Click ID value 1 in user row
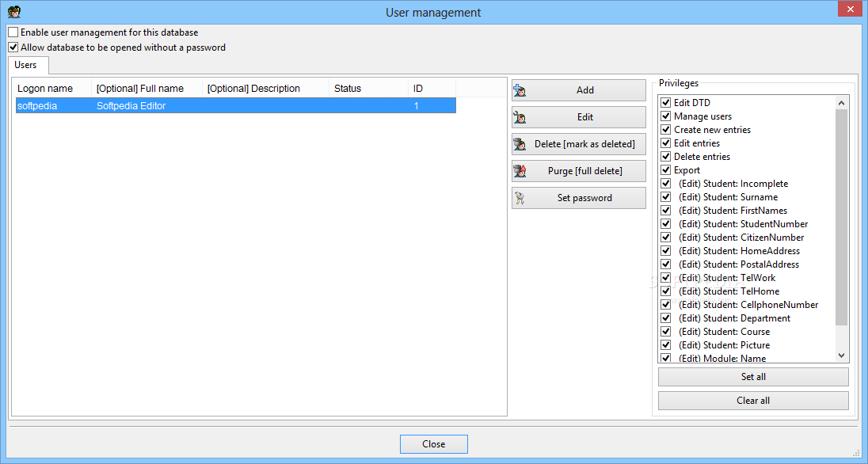This screenshot has width=868, height=464. tap(417, 106)
